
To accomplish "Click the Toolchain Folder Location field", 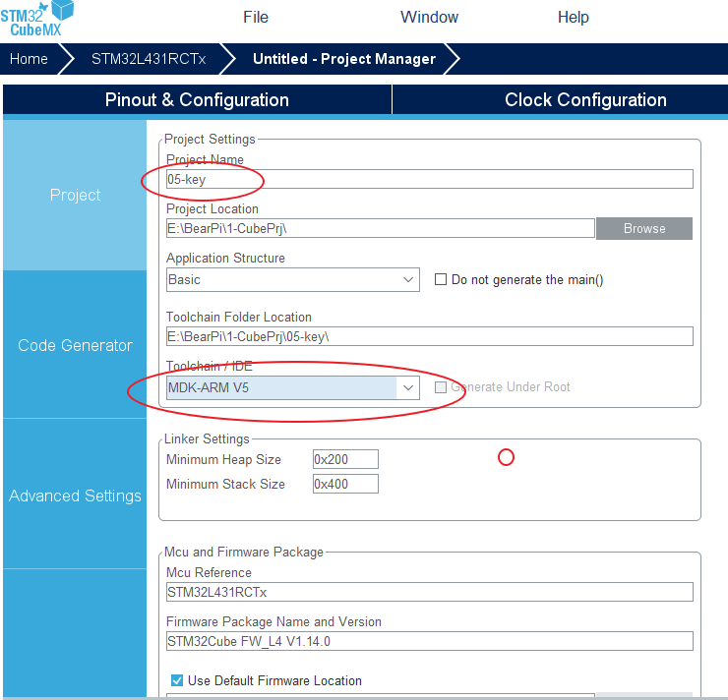I will click(x=430, y=336).
